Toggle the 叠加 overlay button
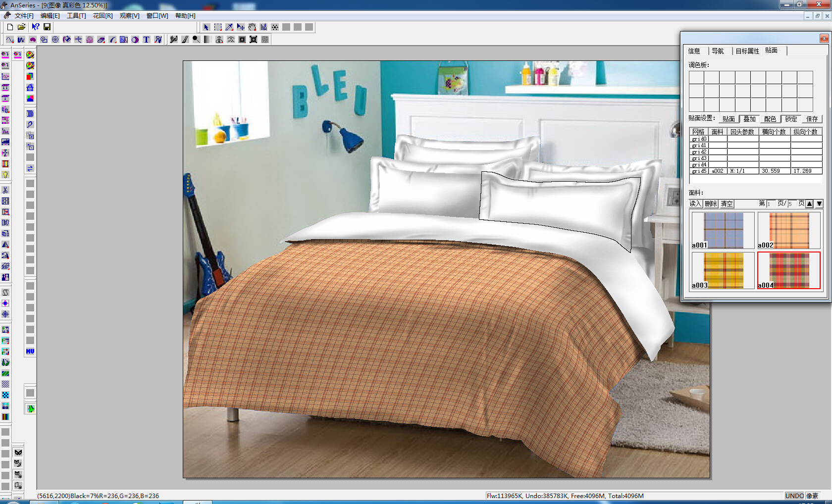This screenshot has height=504, width=832. pos(749,119)
